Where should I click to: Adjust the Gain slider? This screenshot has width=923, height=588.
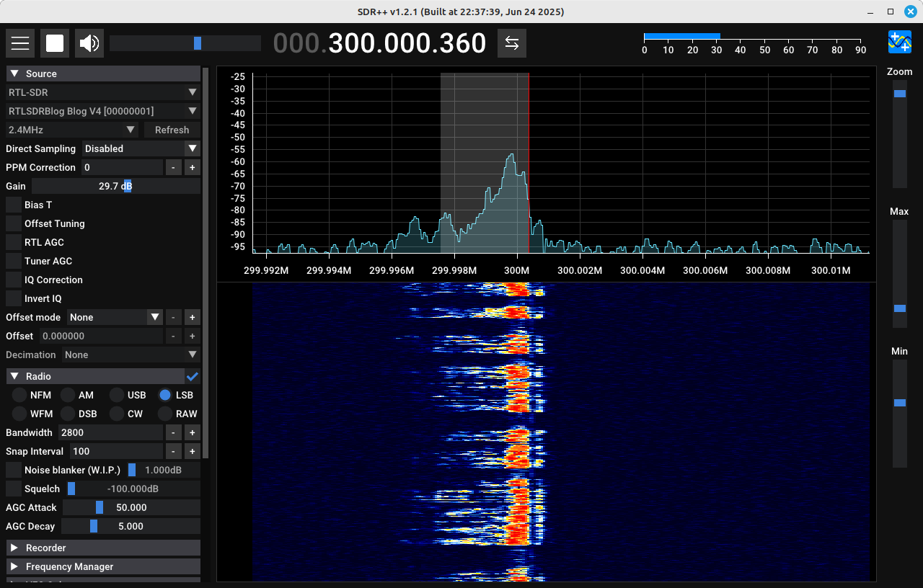pos(115,186)
